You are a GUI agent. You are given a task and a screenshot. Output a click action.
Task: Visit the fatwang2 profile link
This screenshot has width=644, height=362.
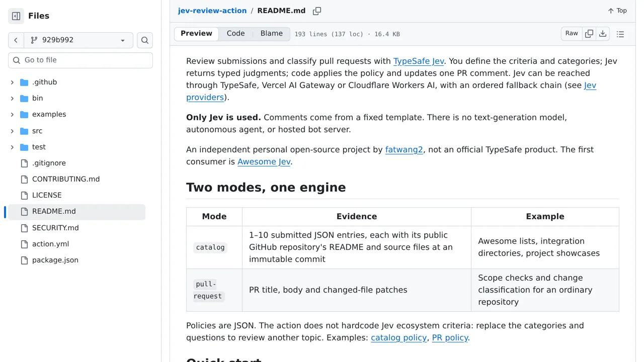pyautogui.click(x=404, y=150)
